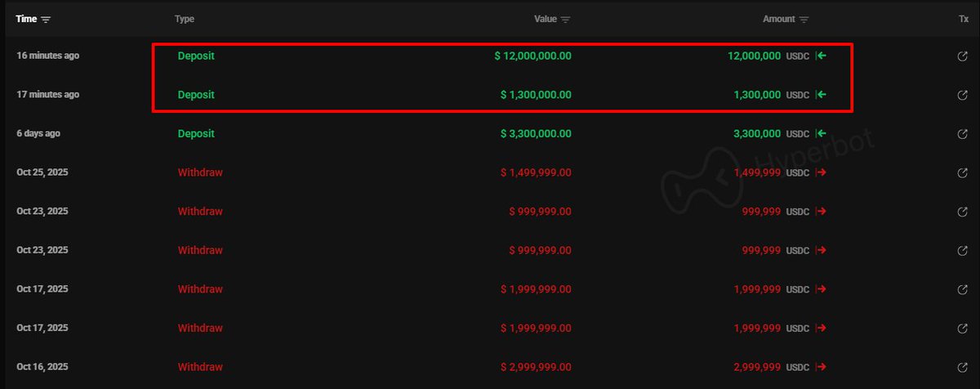The image size is (980, 389).
Task: Click the $ 1,300,000.00 deposit value
Action: [x=536, y=95]
